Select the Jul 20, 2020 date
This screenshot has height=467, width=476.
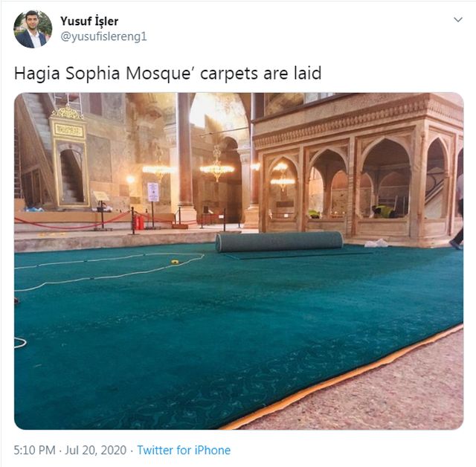pos(96,450)
